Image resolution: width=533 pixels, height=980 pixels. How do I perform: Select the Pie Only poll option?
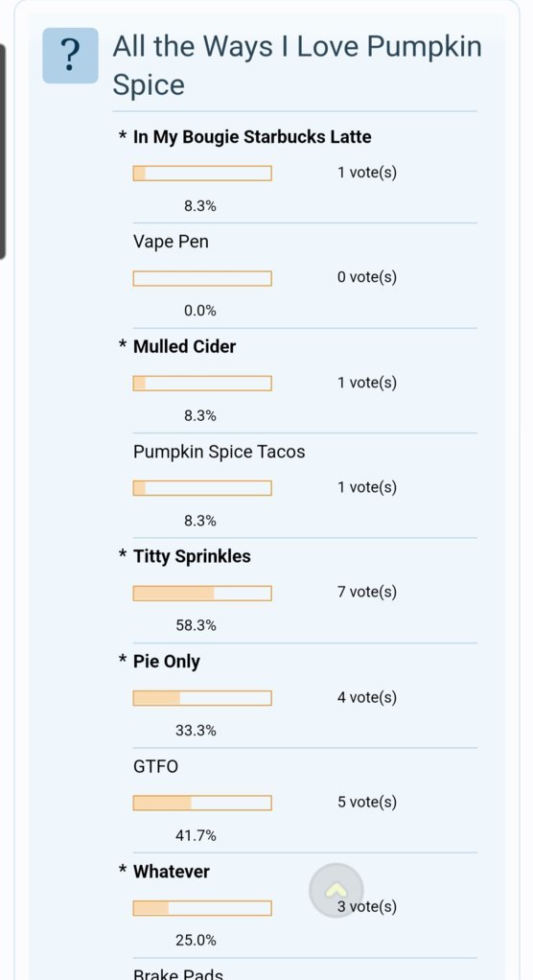click(166, 662)
